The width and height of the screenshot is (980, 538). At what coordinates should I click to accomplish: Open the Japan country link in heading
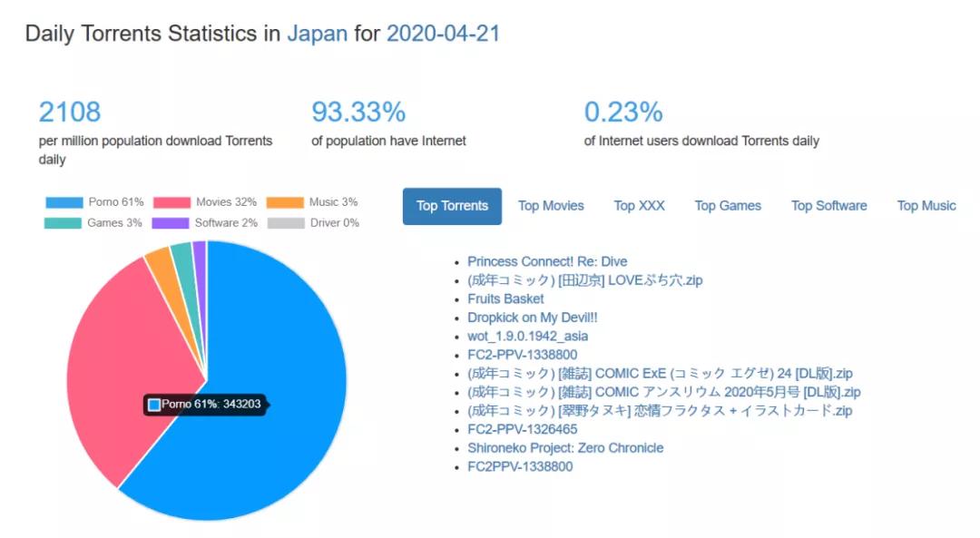(x=317, y=34)
